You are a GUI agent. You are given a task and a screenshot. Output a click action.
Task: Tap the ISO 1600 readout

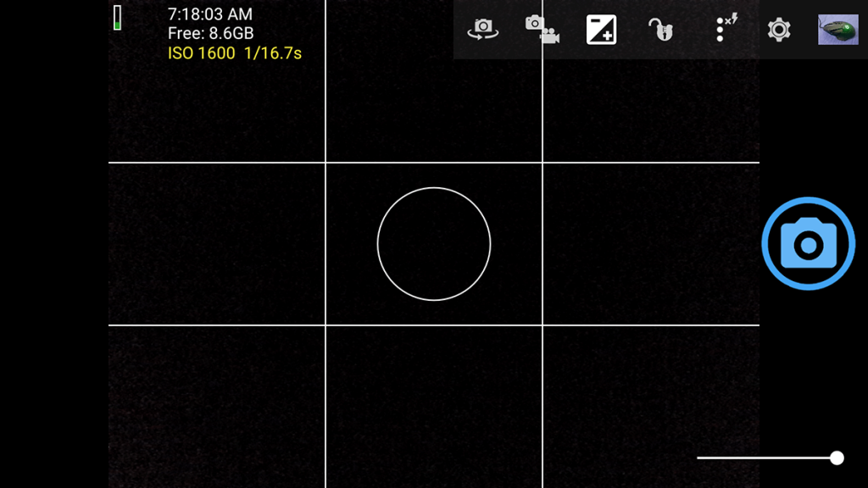[x=201, y=53]
